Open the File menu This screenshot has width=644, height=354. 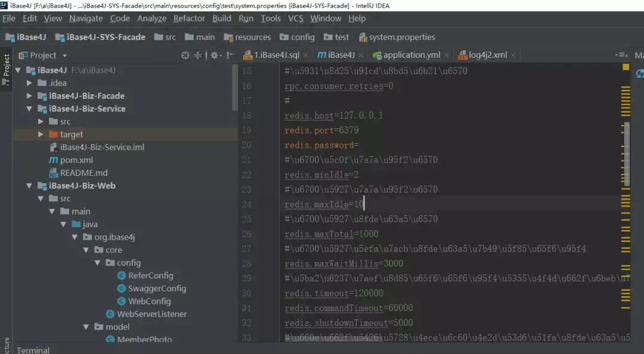click(x=8, y=18)
